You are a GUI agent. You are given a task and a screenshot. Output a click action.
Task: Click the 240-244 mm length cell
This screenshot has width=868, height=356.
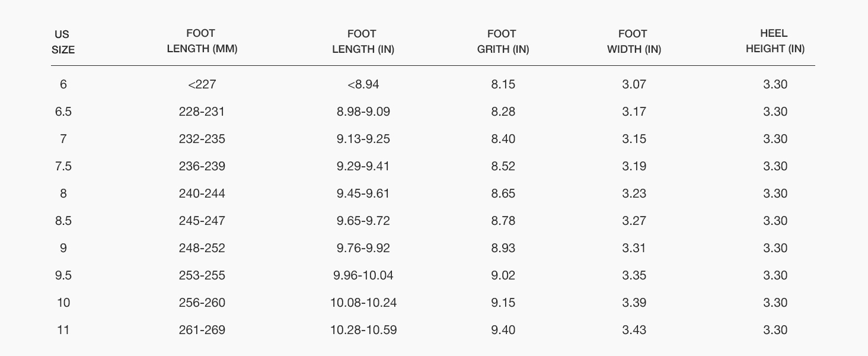(202, 193)
